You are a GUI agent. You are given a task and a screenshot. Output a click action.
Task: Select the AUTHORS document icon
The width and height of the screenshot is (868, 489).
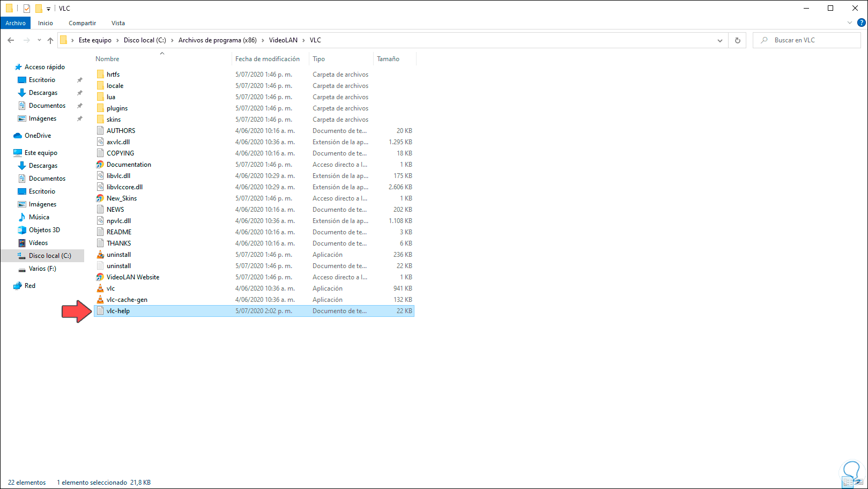coord(100,131)
